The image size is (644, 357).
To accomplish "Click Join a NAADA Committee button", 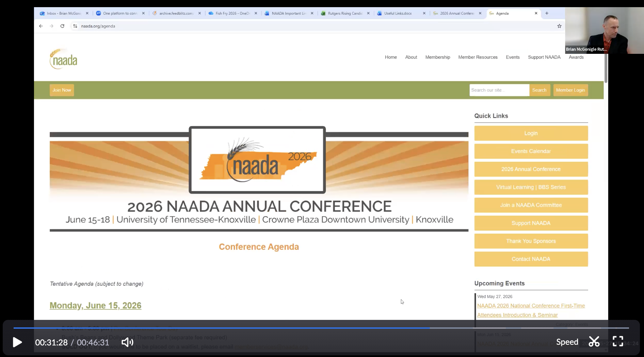I will (x=531, y=205).
